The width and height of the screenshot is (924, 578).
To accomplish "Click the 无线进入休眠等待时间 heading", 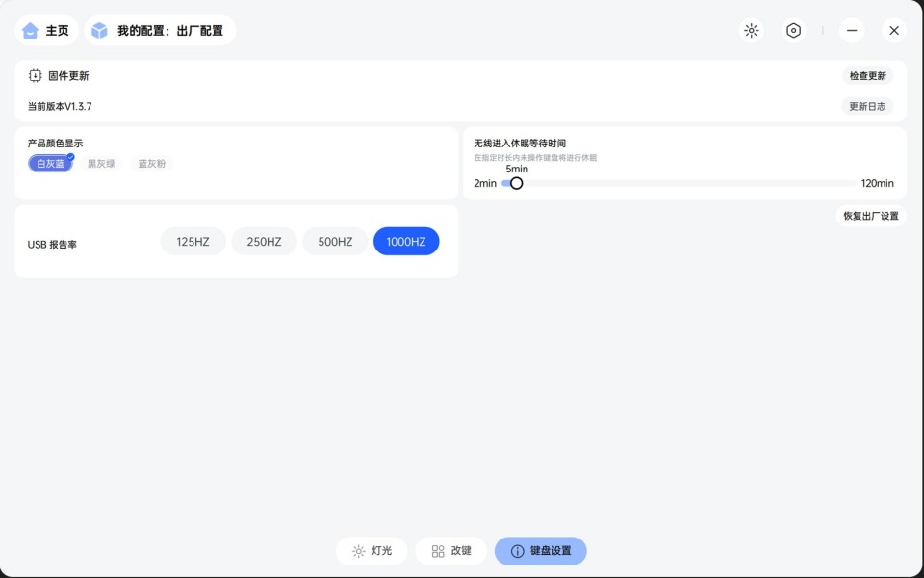I will 520,144.
